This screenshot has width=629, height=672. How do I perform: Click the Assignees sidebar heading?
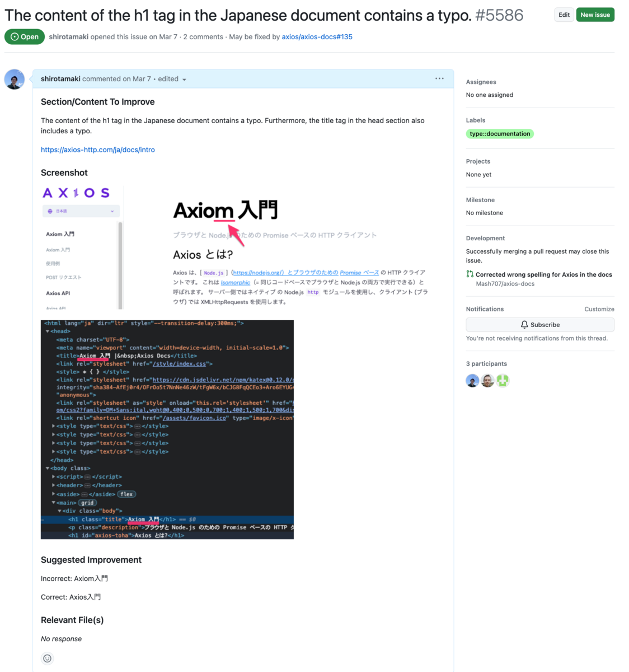(481, 82)
